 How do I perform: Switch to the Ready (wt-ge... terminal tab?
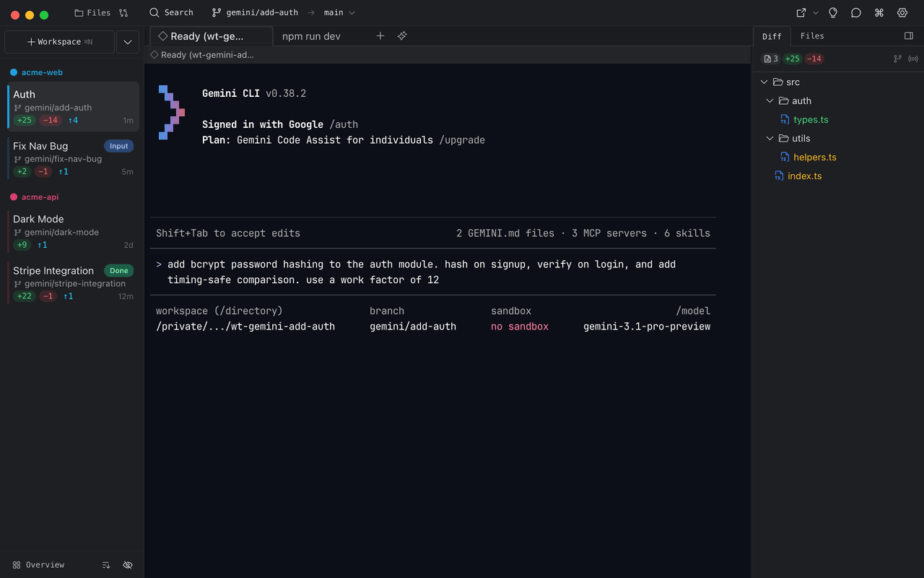pos(212,36)
